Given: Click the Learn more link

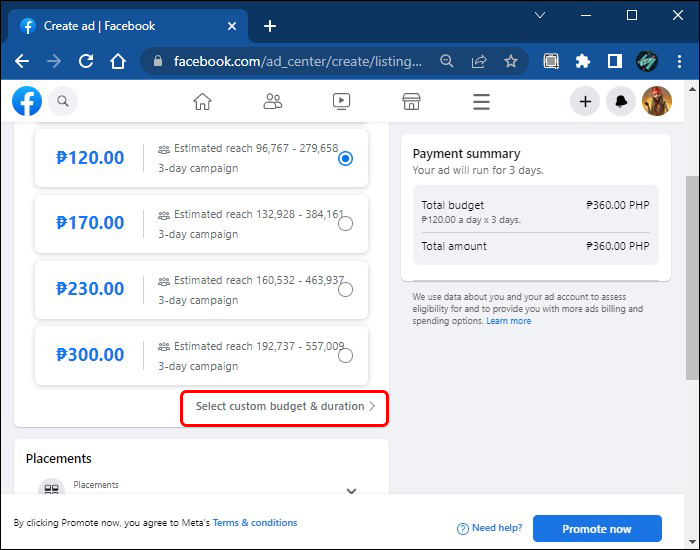Looking at the screenshot, I should coord(508,321).
